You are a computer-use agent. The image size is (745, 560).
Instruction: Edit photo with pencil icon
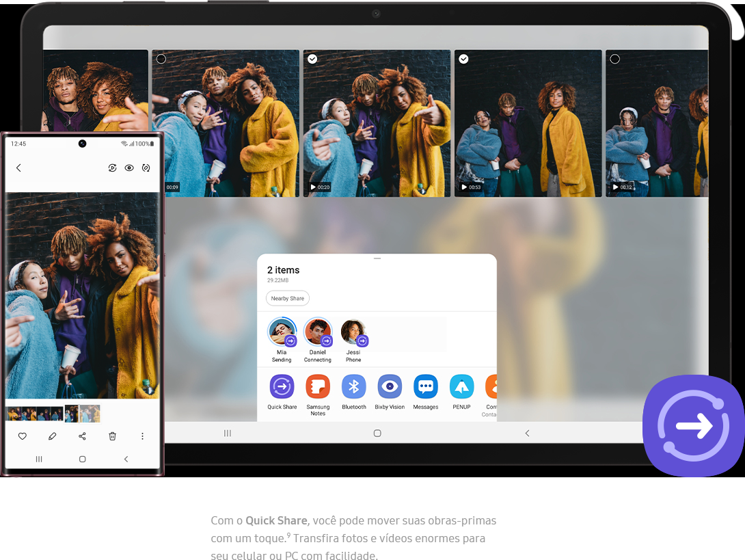click(x=52, y=436)
